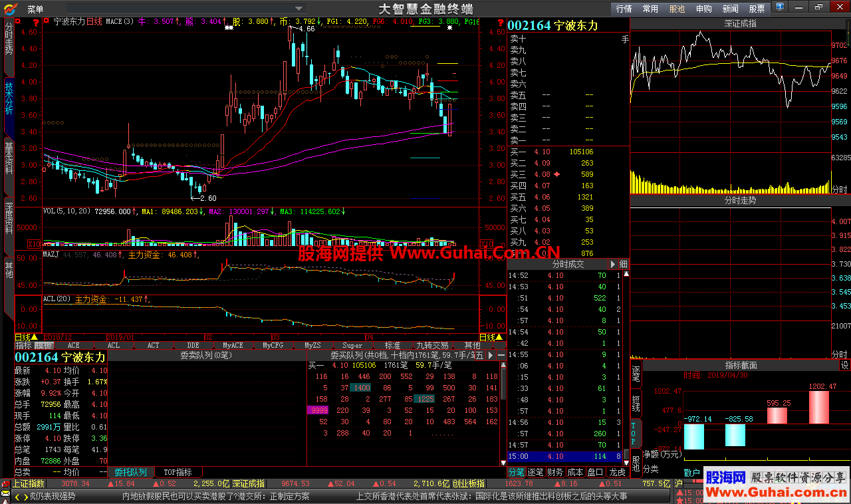The height and width of the screenshot is (504, 851).
Task: Click the 上证指数 status bar label
Action: pos(29,483)
